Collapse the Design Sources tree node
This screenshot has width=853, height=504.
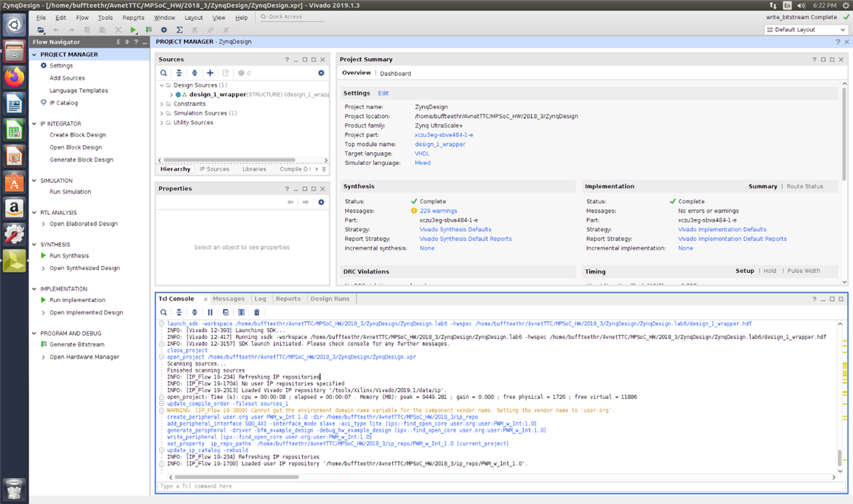(162, 85)
